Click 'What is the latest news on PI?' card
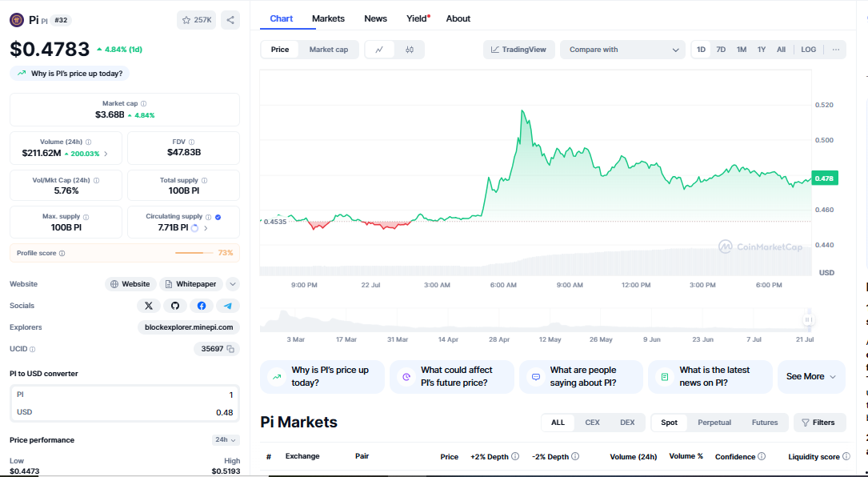The height and width of the screenshot is (477, 868). [x=710, y=377]
